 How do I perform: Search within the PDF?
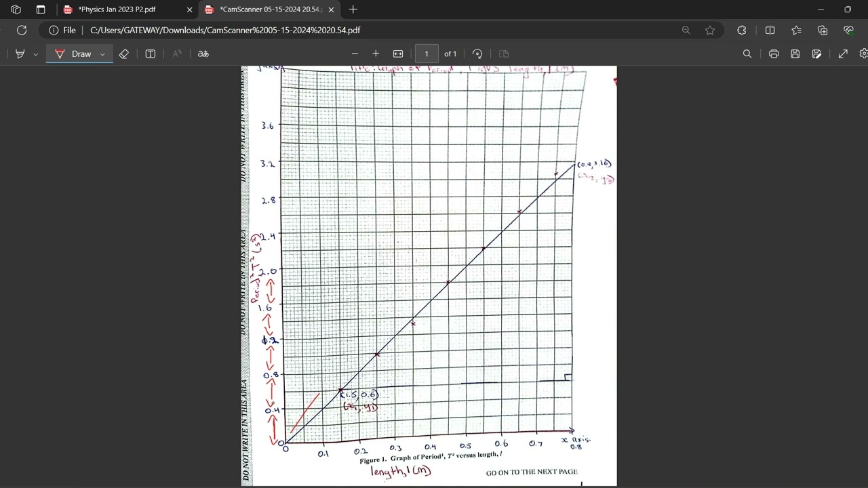pos(747,54)
